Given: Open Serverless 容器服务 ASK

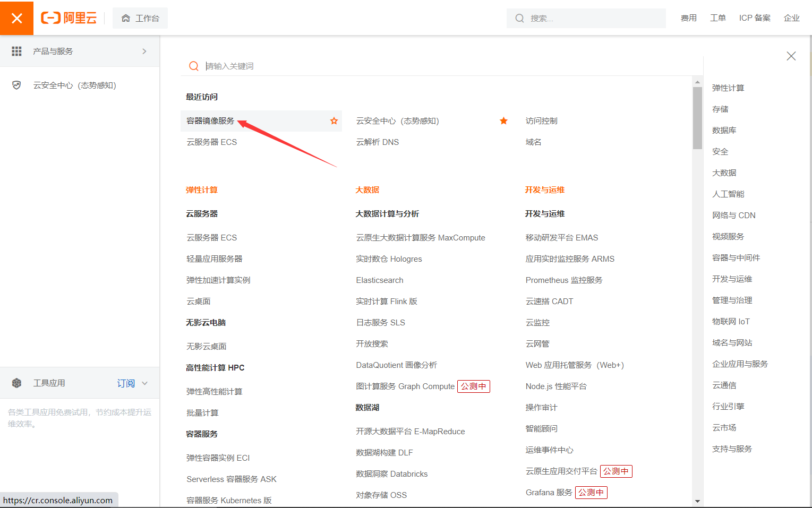Looking at the screenshot, I should [x=231, y=479].
